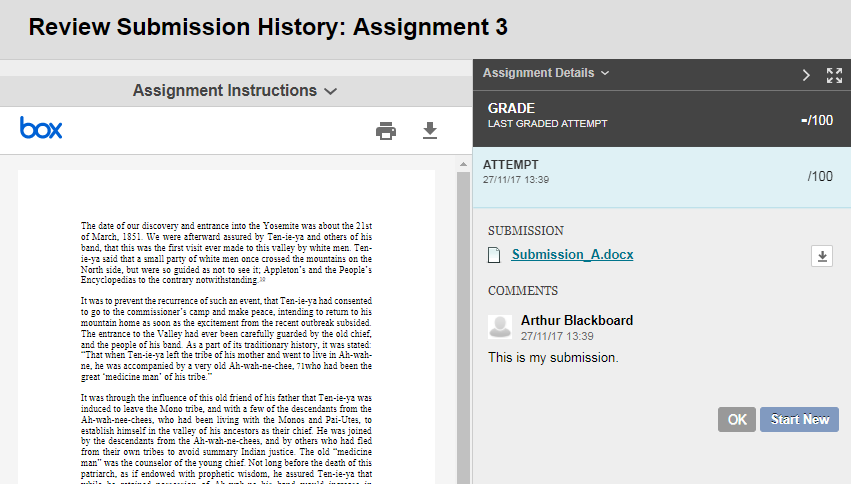The width and height of the screenshot is (851, 484).
Task: Click the Start New button
Action: pyautogui.click(x=799, y=420)
